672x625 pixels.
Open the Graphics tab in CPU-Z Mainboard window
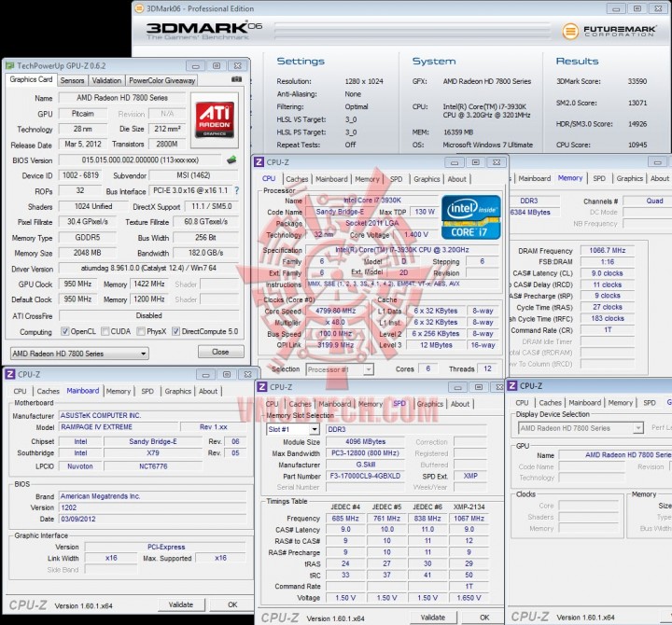tap(178, 391)
